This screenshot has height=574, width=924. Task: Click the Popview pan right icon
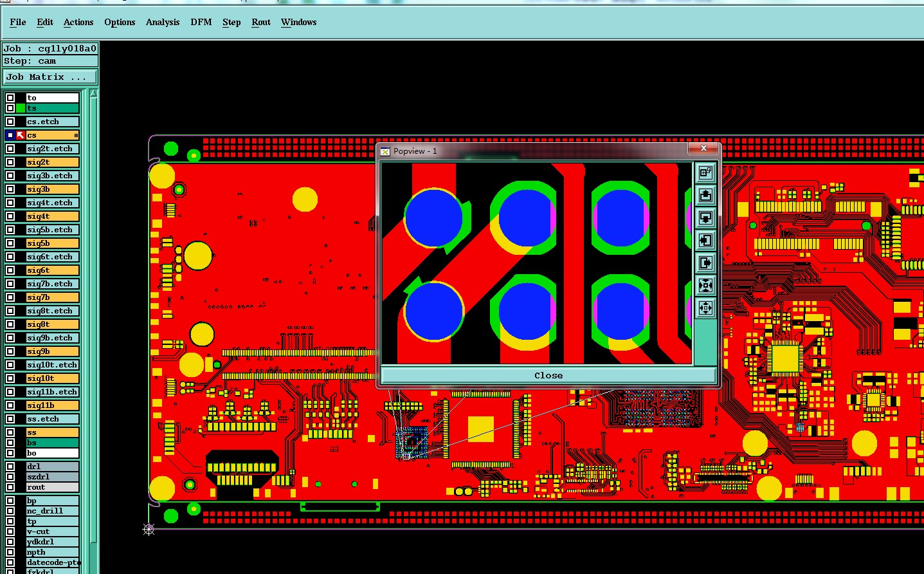(x=705, y=263)
